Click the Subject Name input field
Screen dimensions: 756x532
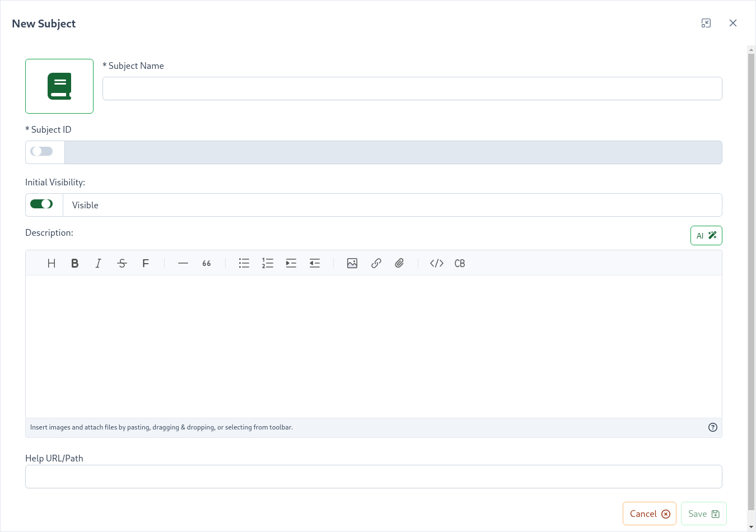click(x=412, y=88)
